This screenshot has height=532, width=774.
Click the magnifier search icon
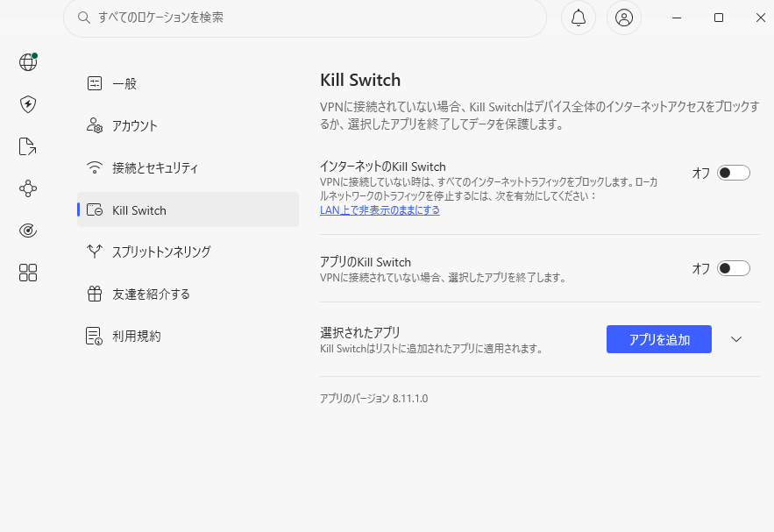tap(84, 18)
